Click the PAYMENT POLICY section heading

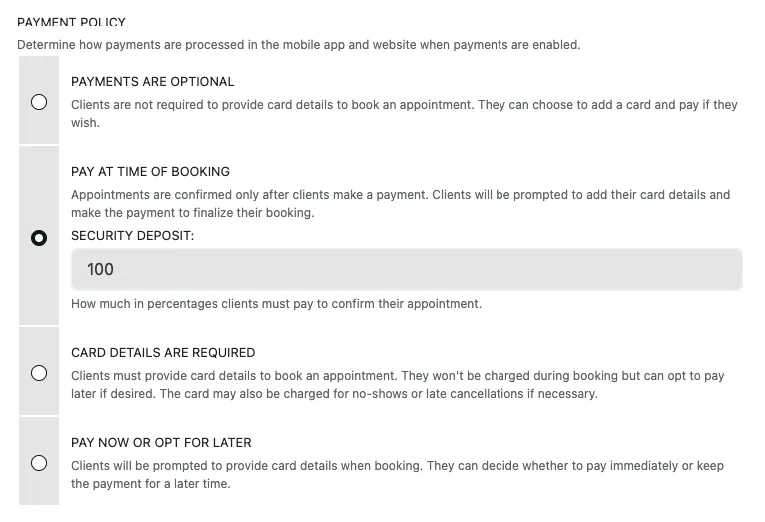[71, 22]
